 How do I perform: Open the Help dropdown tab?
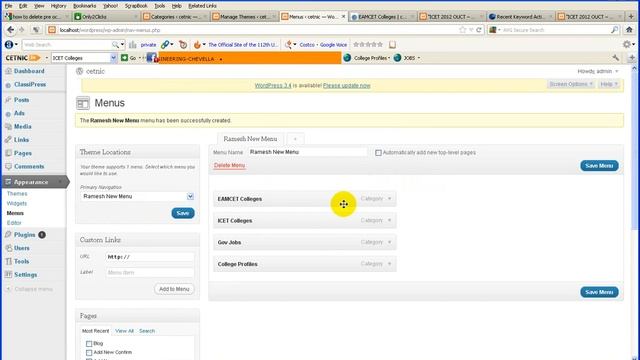point(609,84)
